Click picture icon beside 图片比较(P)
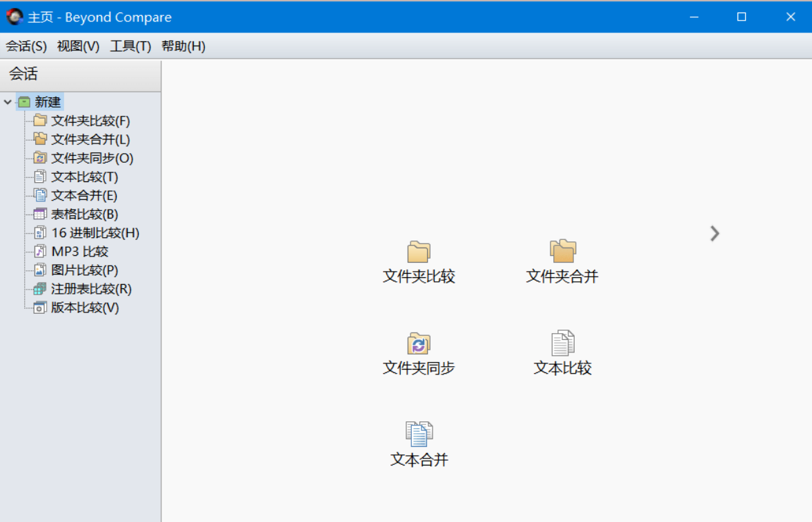Viewport: 812px width, 522px height. click(40, 270)
